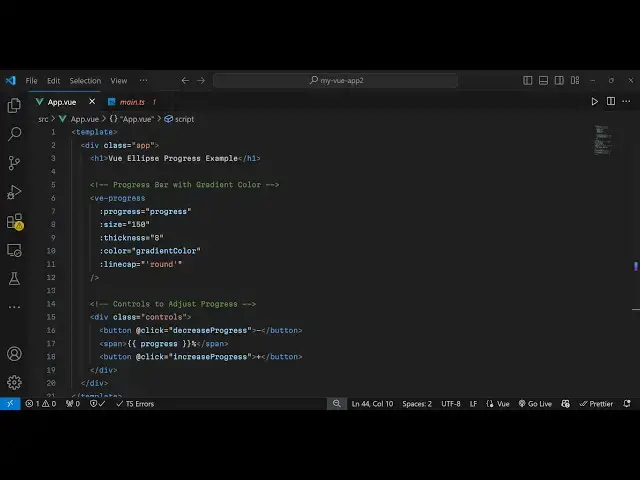Image resolution: width=640 pixels, height=480 pixels.
Task: Open the notifications bell
Action: (627, 404)
